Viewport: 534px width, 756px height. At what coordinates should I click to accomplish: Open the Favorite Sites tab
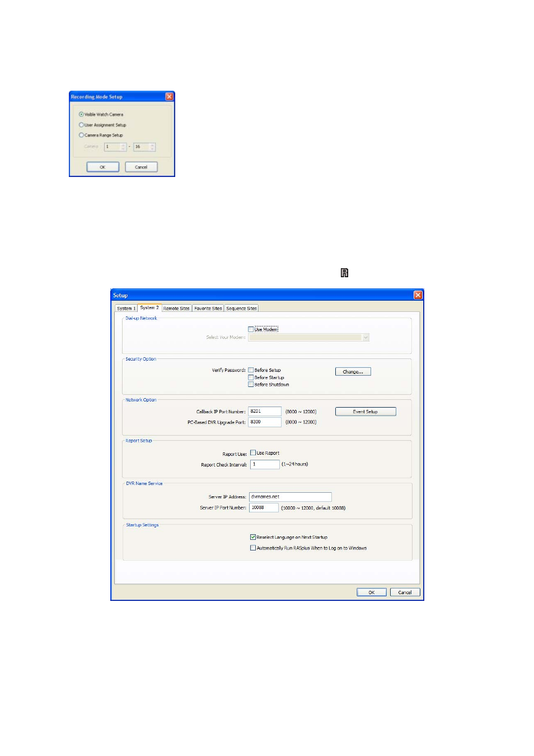pyautogui.click(x=208, y=309)
